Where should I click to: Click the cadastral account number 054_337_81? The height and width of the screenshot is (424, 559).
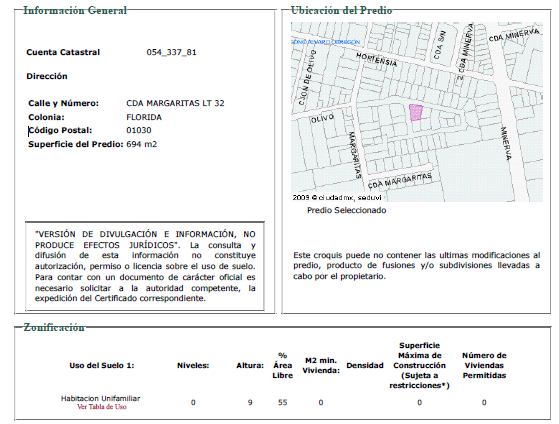pyautogui.click(x=171, y=52)
